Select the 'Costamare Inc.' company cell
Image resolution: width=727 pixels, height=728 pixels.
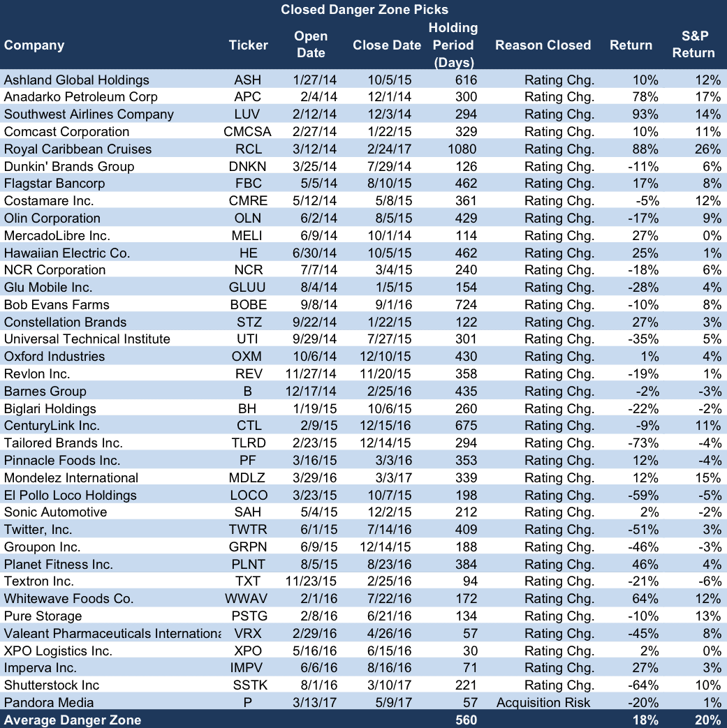(49, 200)
